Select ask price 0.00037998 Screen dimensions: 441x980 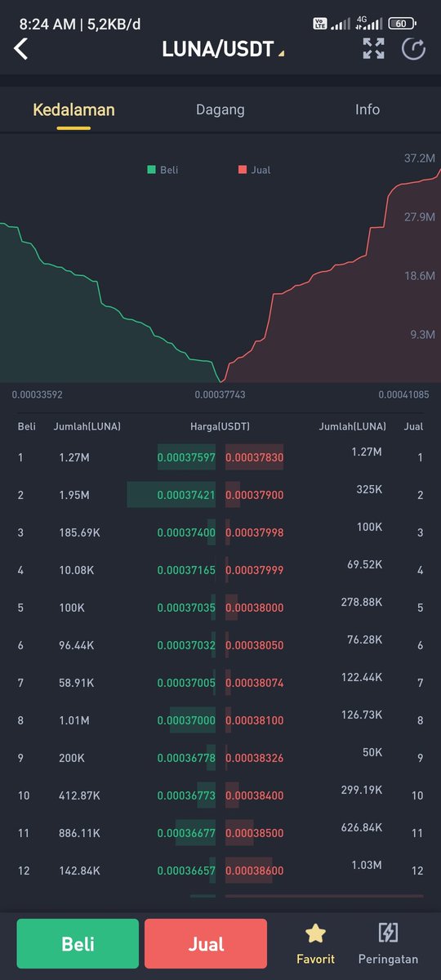tap(255, 532)
